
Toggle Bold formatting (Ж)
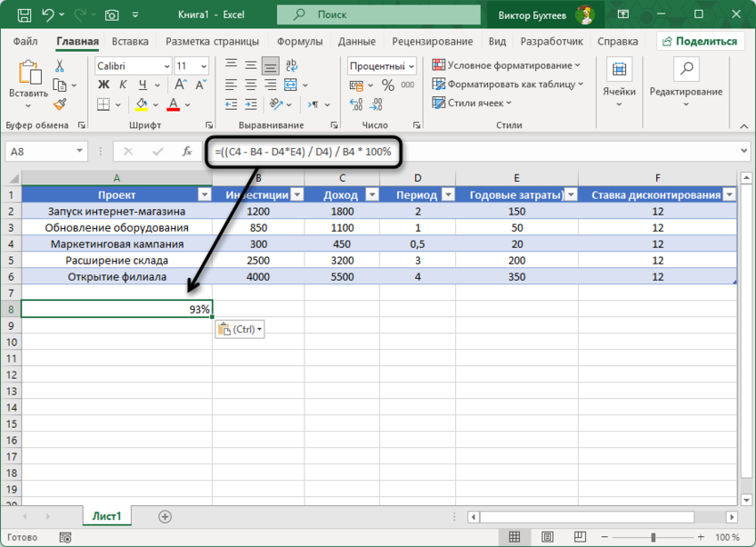103,85
